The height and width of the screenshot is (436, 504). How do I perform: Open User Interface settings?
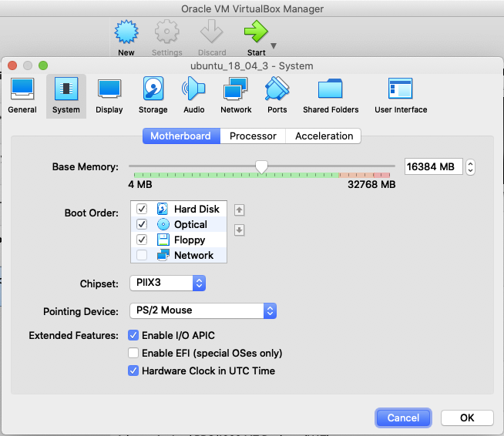pyautogui.click(x=400, y=95)
